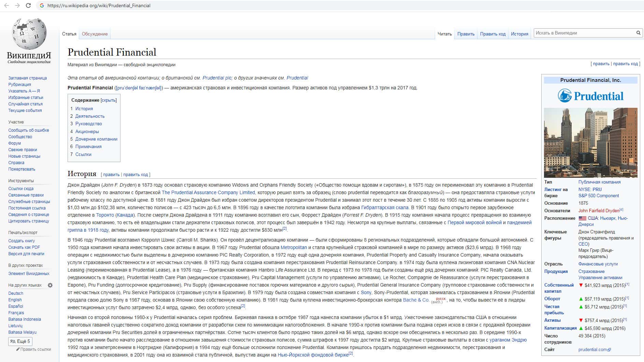Open the prudential.com website link

click(x=592, y=350)
